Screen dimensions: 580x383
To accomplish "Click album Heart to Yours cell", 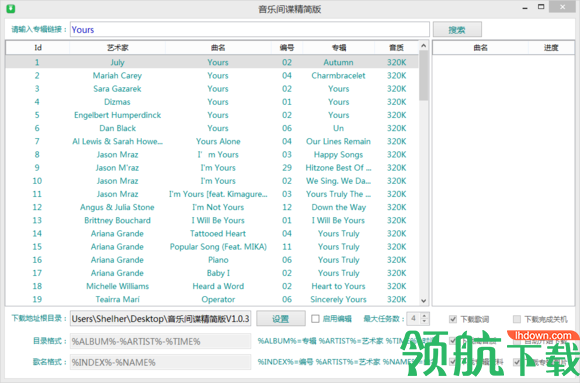I will 338,286.
